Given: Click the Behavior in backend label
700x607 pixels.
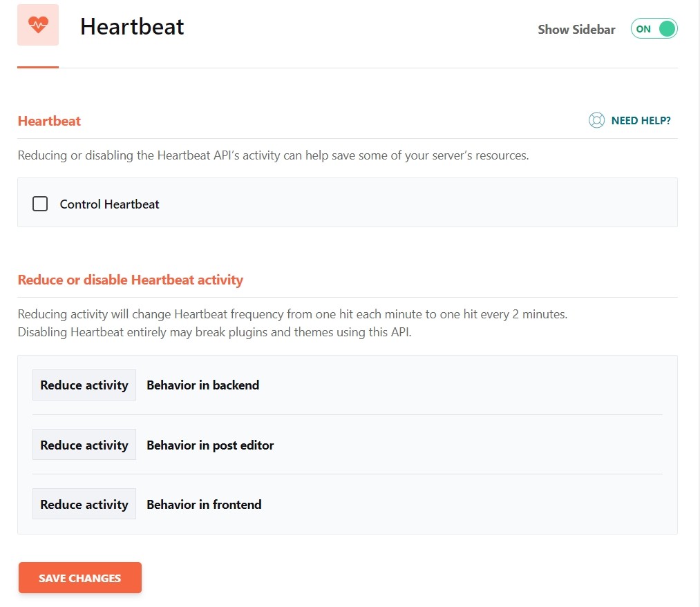Looking at the screenshot, I should pos(202,385).
